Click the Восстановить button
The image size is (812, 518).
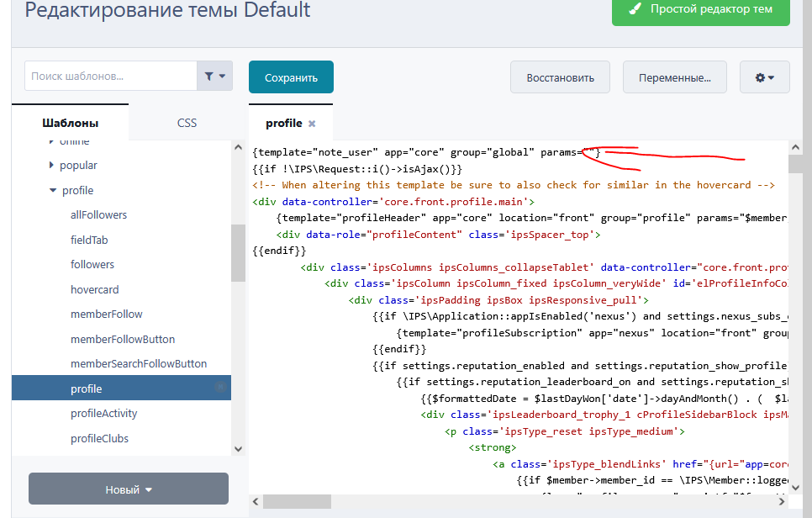pos(560,77)
